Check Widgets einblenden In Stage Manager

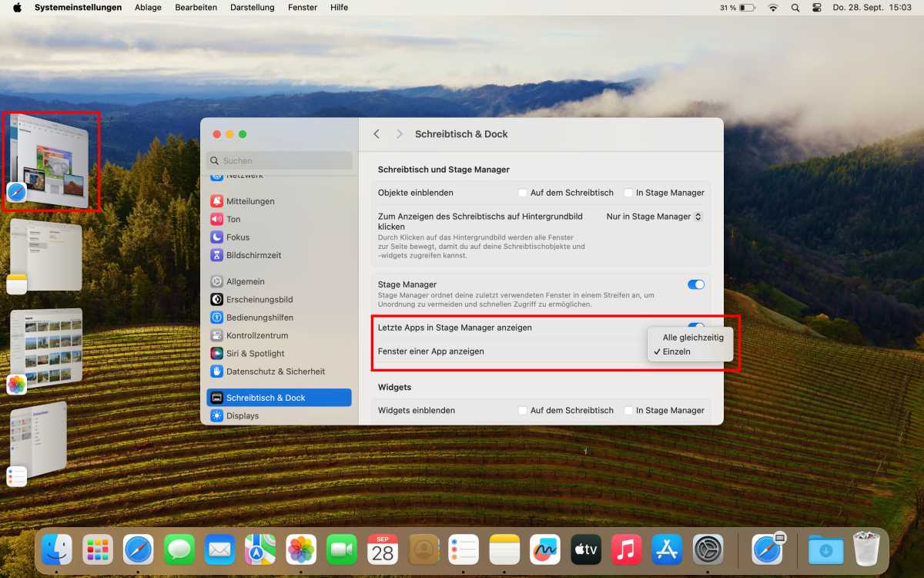628,411
